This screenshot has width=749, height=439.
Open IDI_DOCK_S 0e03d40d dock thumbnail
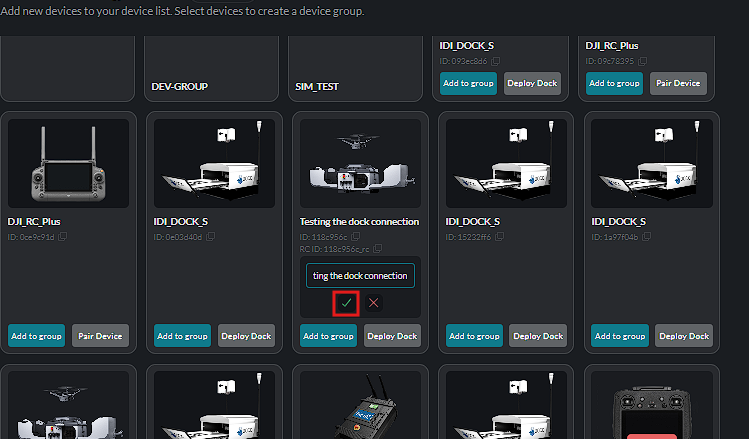coord(214,163)
